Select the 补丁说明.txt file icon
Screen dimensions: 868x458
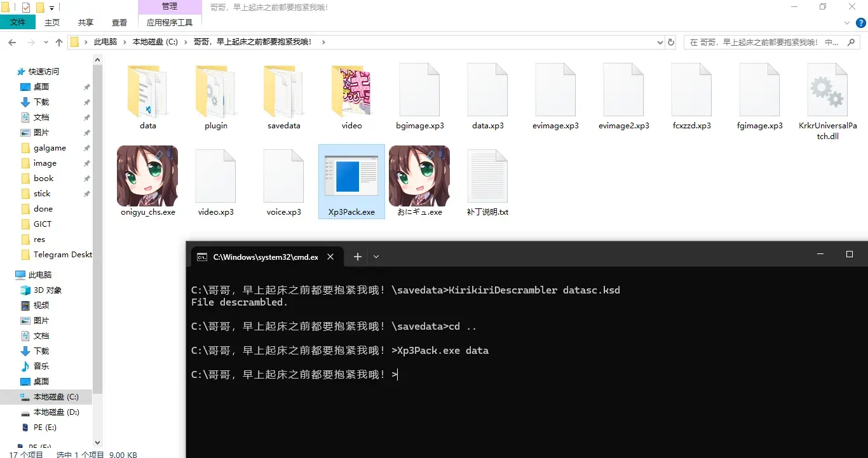point(487,176)
